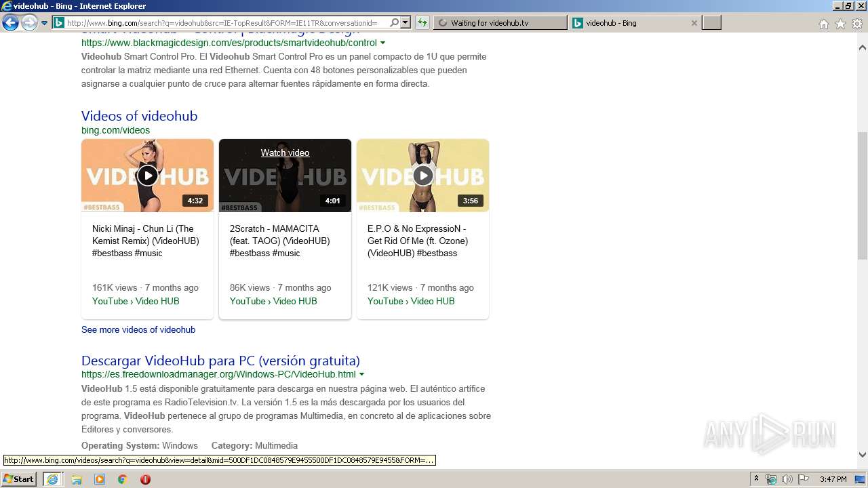Screen dimensions: 868x488
Task: Click 161K views 7 months ago text
Action: (x=145, y=287)
